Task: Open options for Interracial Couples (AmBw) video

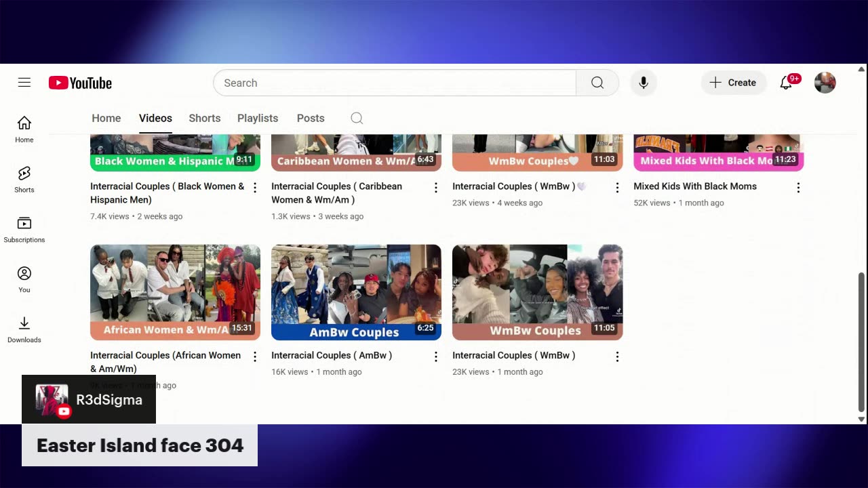Action: [x=436, y=356]
